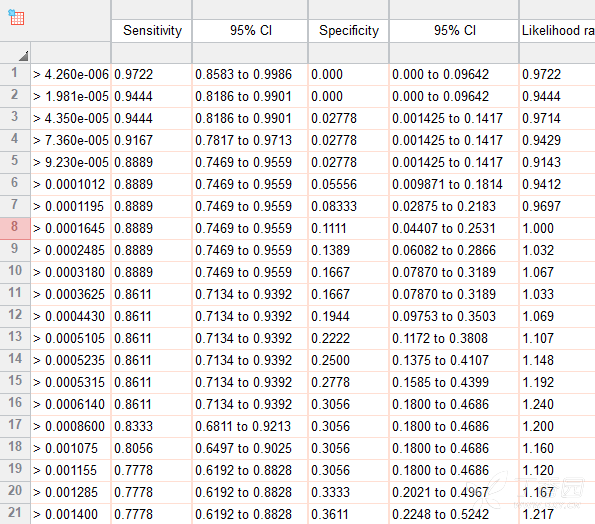Image resolution: width=595 pixels, height=524 pixels.
Task: Click specificity value 0.2222
Action: click(x=349, y=338)
